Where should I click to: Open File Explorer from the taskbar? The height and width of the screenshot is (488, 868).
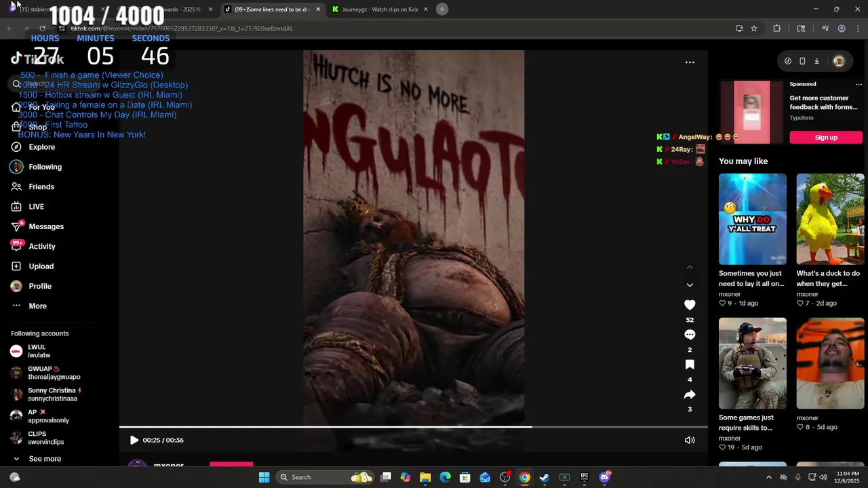pos(425,477)
